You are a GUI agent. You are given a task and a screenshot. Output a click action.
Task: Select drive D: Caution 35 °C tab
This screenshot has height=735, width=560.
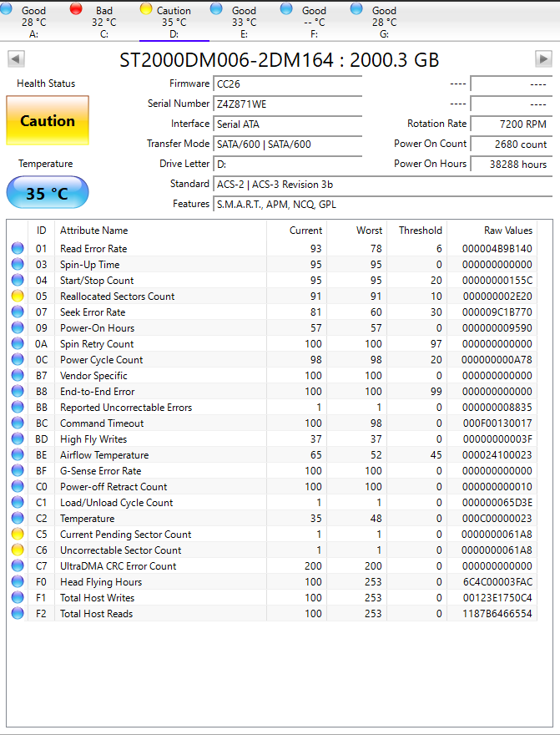point(174,22)
